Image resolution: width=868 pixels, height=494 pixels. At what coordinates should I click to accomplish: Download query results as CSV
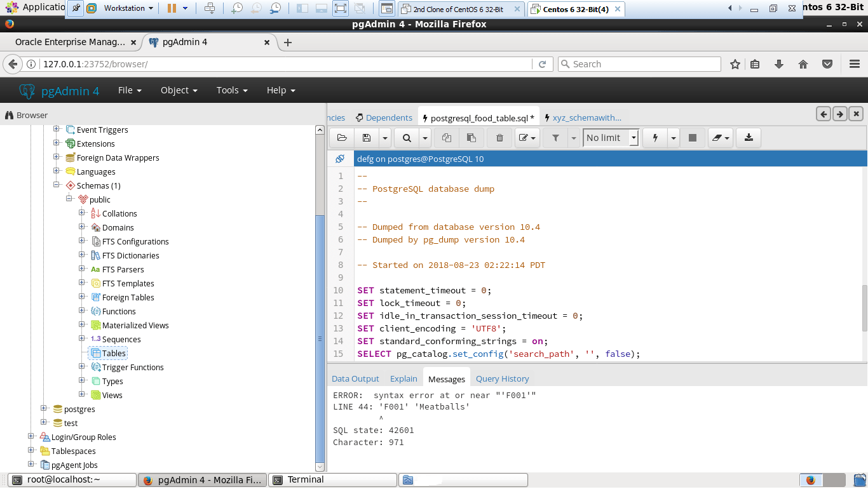click(x=749, y=138)
